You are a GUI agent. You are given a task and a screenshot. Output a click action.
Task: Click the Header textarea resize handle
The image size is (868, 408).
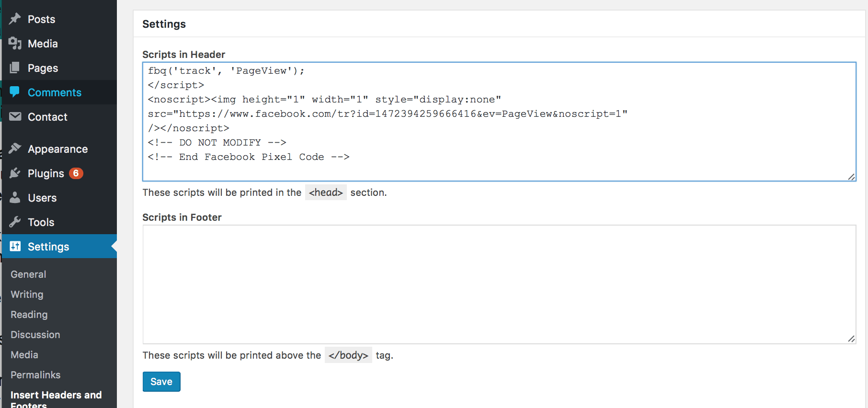click(851, 177)
